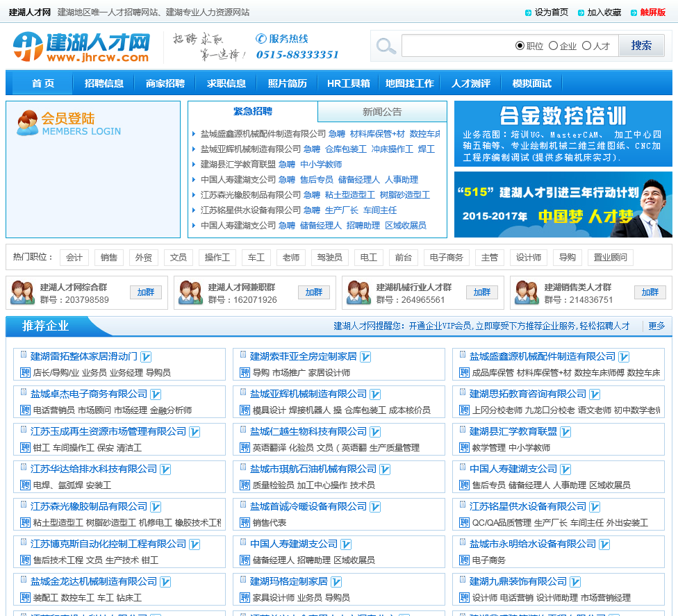Click VIP badge next to 建湖雷拓整体家居滑动门
The width and height of the screenshot is (678, 616).
146,357
